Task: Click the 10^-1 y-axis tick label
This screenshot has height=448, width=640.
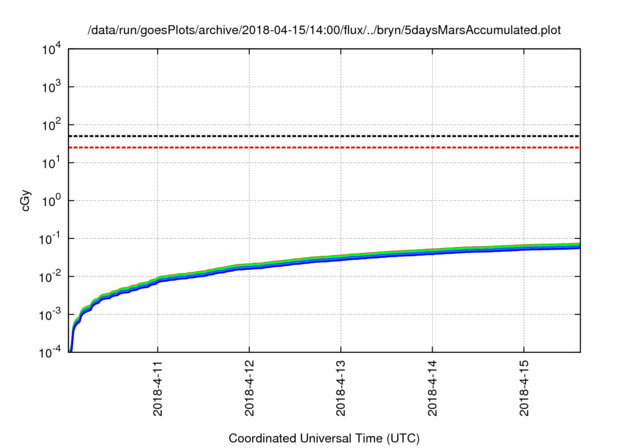Action: [49, 239]
